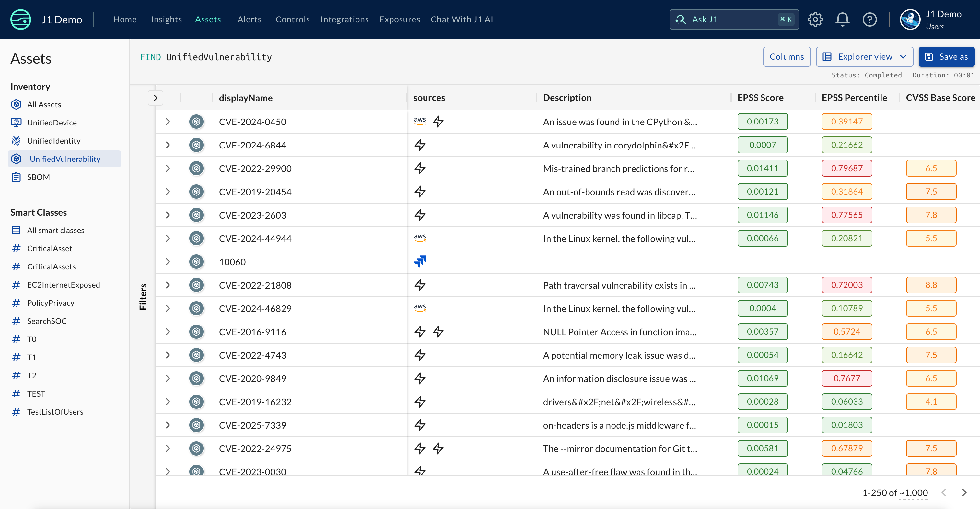The width and height of the screenshot is (980, 509).
Task: Expand the CVE-2022-4743 row
Action: point(168,355)
